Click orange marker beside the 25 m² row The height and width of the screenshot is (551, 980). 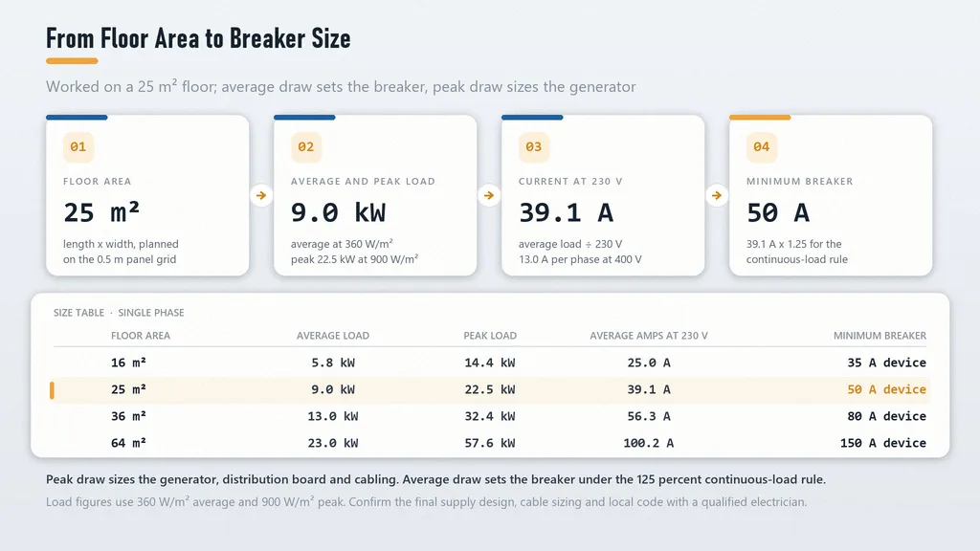(52, 390)
